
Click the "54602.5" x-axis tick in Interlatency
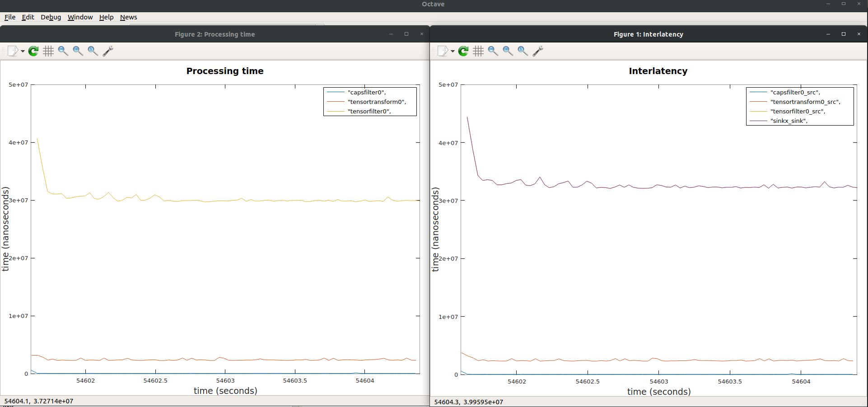pos(588,382)
